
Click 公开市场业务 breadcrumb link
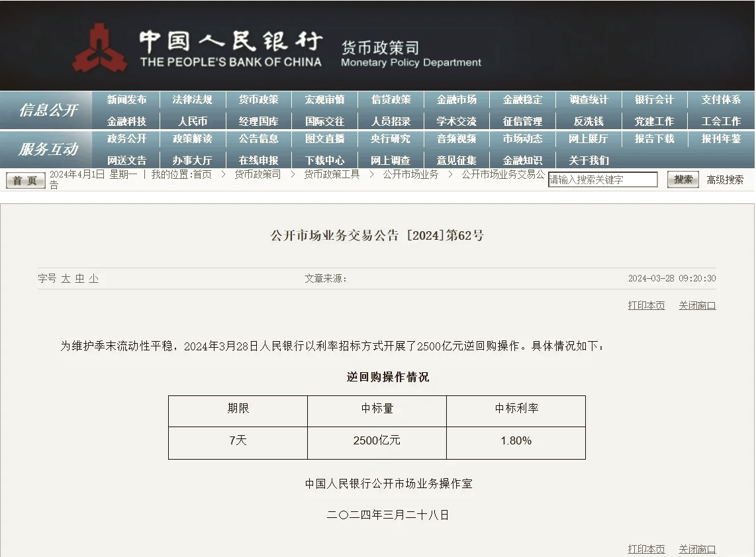coord(410,174)
